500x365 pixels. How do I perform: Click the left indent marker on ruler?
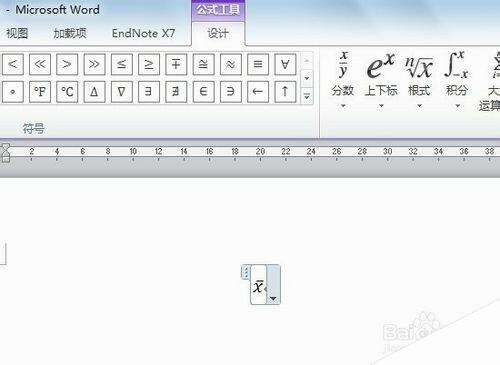point(5,158)
